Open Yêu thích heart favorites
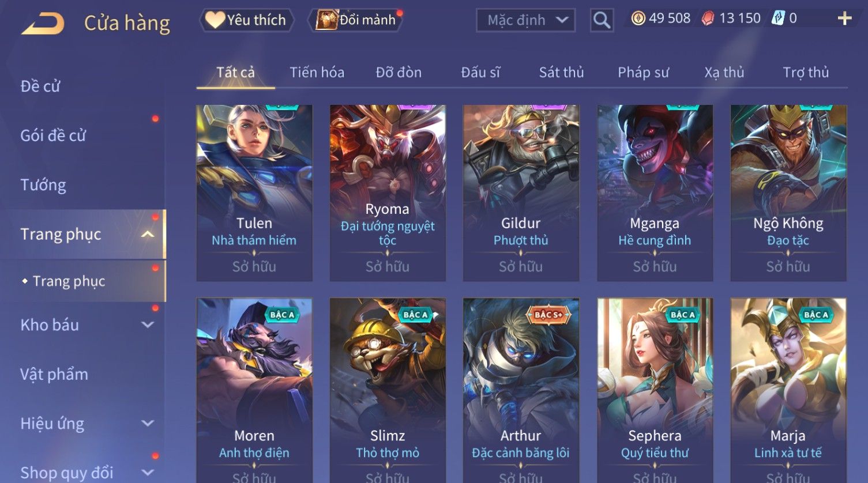Screen dimensions: 868x483 point(246,20)
